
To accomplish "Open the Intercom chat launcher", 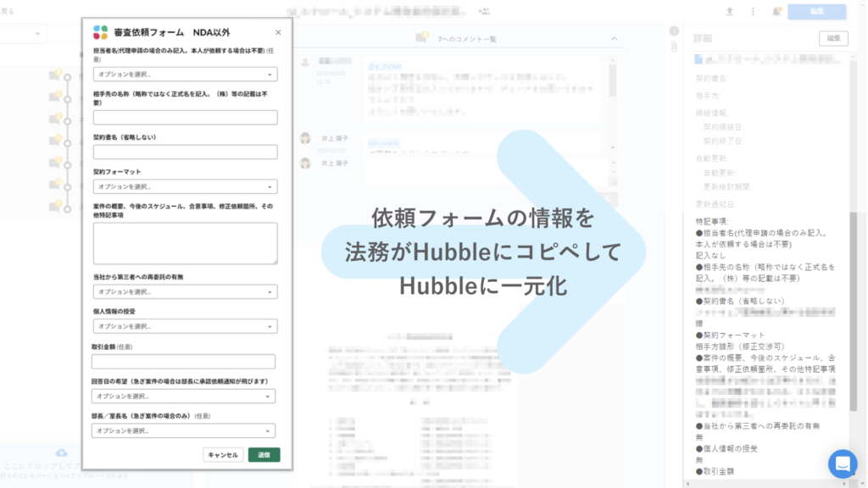I will point(843,463).
